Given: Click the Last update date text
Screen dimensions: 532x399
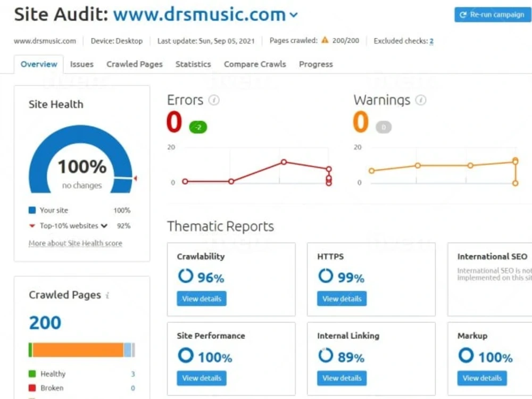Looking at the screenshot, I should click(206, 41).
